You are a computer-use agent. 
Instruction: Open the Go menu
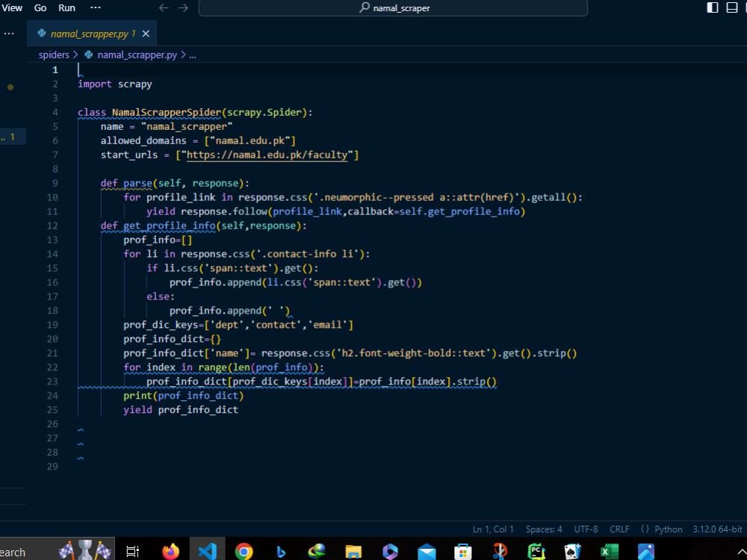(40, 7)
